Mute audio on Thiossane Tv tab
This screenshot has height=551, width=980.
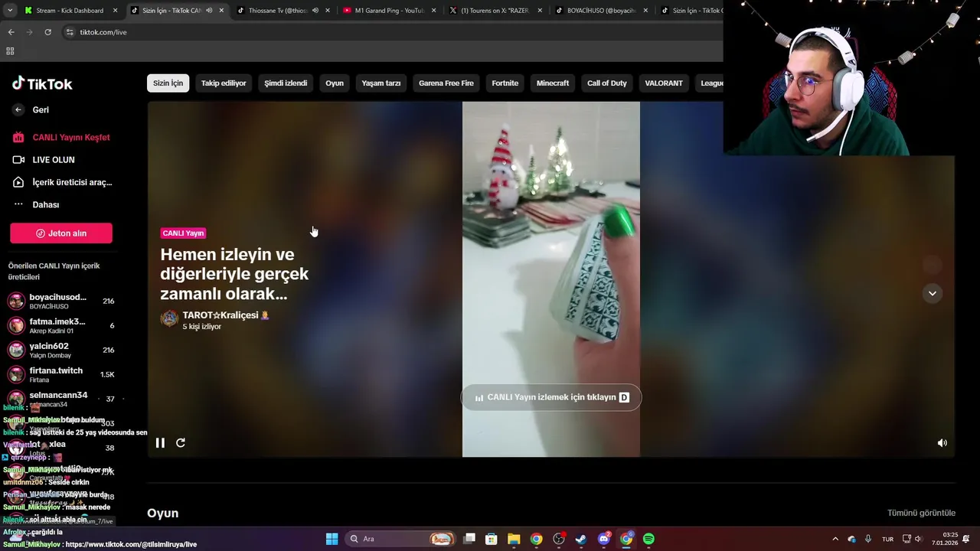pyautogui.click(x=315, y=11)
